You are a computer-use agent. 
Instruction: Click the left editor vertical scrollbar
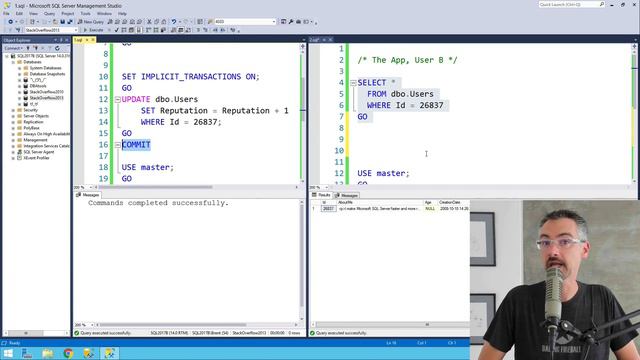(x=303, y=112)
